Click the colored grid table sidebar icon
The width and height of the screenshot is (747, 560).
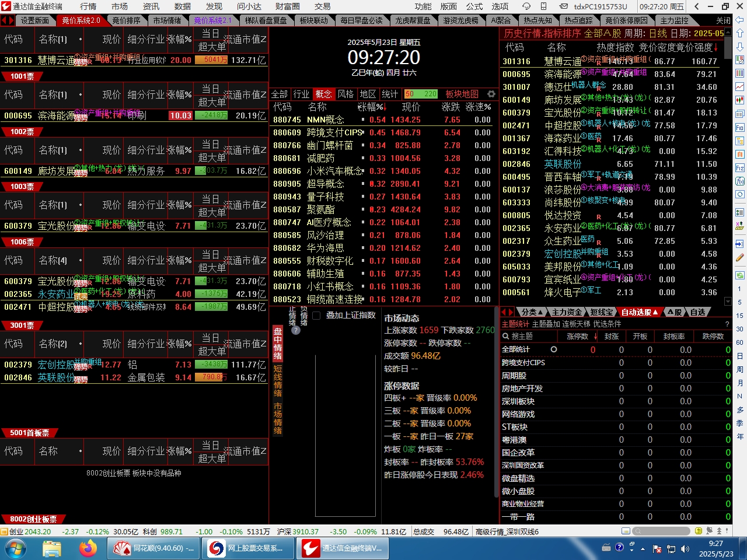[740, 73]
